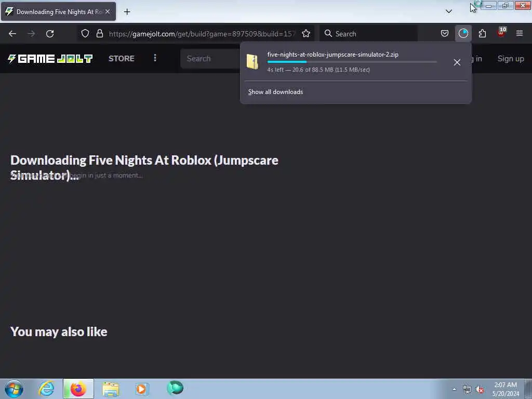Focus the Firefox Search box

click(x=368, y=34)
